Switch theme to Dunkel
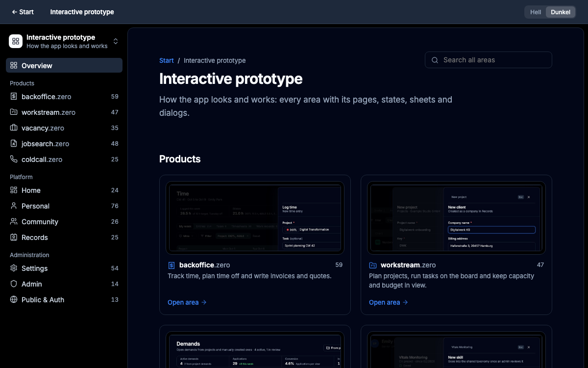 click(561, 12)
